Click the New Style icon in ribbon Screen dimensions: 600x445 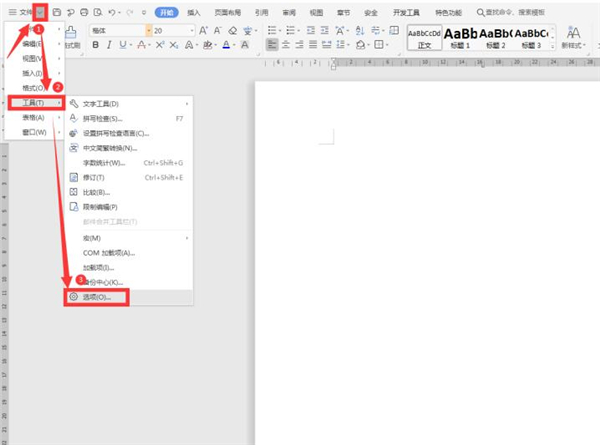(573, 36)
